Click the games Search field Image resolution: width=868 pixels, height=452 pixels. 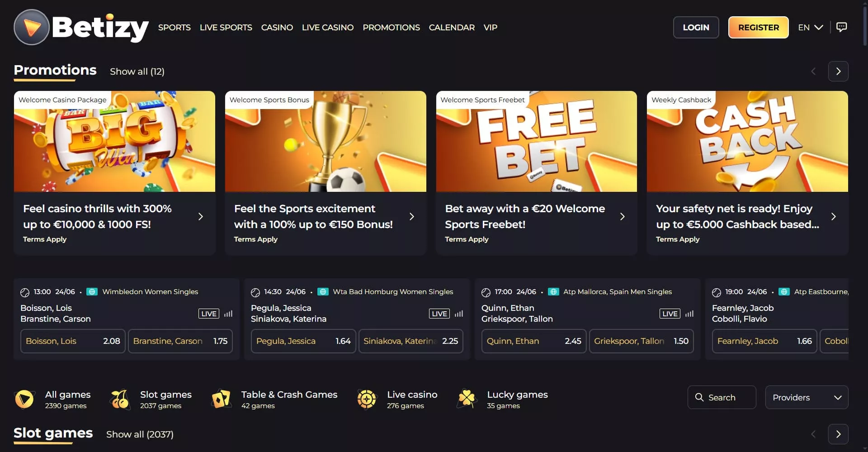click(x=722, y=397)
